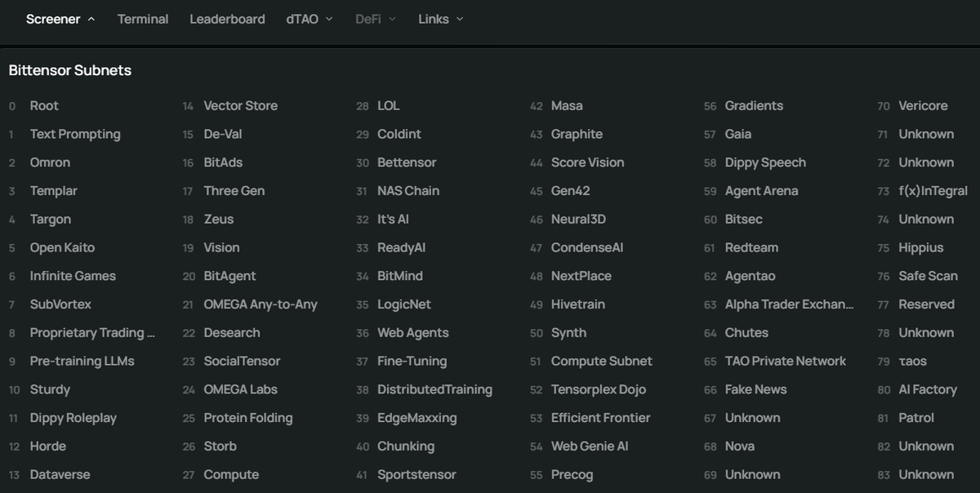The image size is (980, 493).
Task: Select the Gradients subnet
Action: click(754, 105)
